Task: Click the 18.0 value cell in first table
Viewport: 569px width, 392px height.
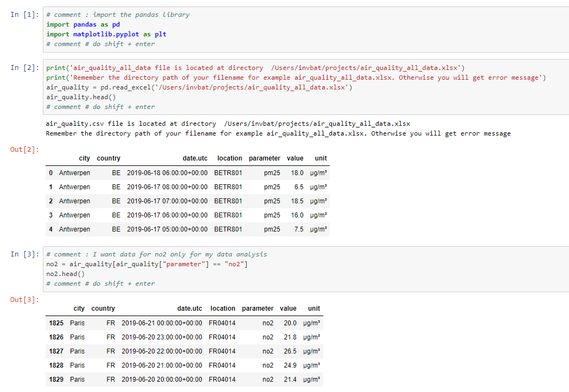Action: tap(297, 173)
